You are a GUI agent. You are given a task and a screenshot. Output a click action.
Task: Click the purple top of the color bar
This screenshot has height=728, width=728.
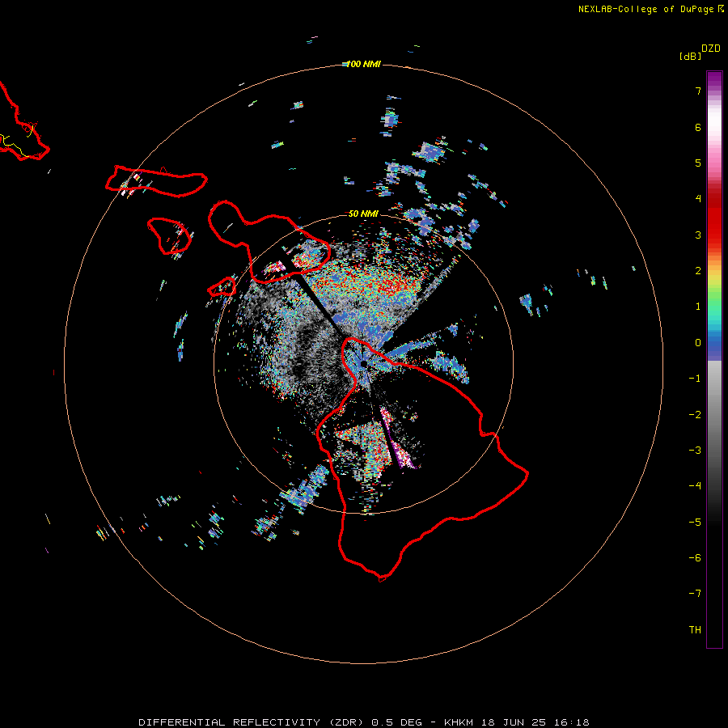pyautogui.click(x=714, y=78)
